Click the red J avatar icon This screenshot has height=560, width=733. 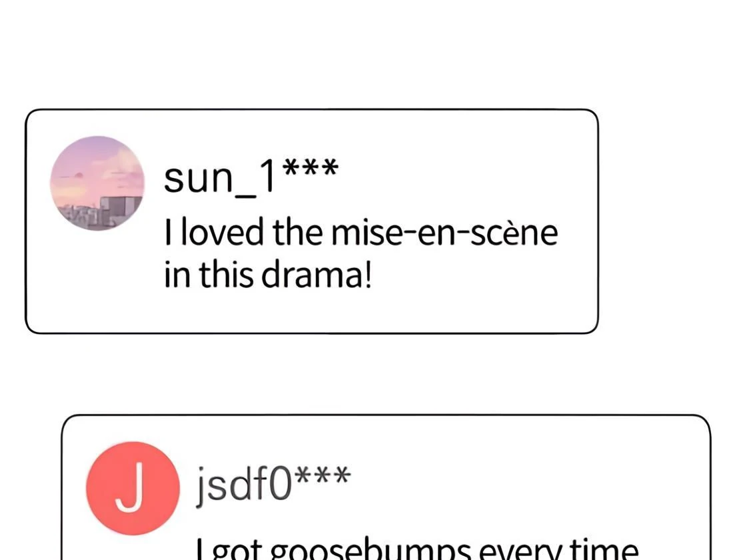pyautogui.click(x=133, y=489)
